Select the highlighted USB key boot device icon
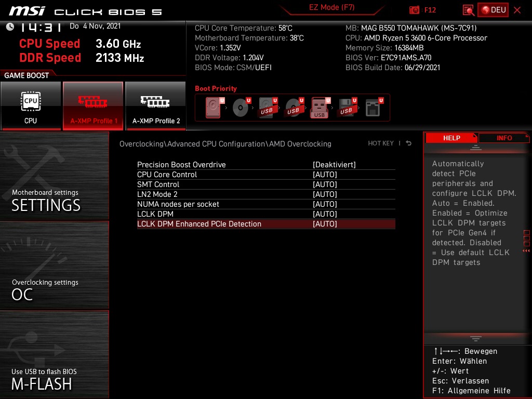The height and width of the screenshot is (399, 532). (320, 108)
